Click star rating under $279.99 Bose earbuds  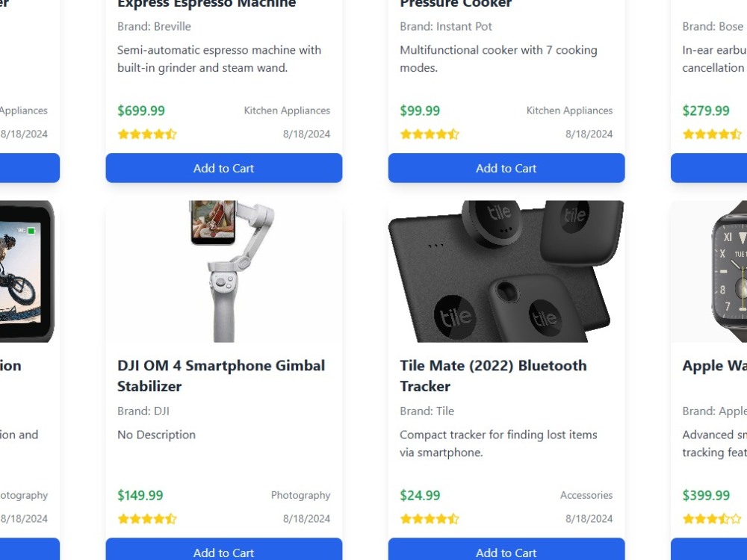pyautogui.click(x=712, y=134)
